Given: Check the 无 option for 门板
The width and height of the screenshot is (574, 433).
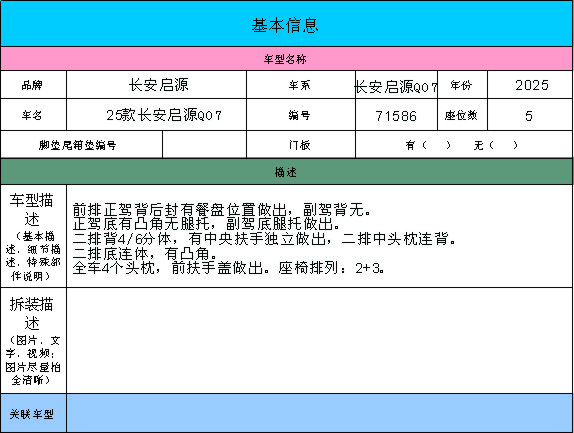Looking at the screenshot, I should coord(496,145).
